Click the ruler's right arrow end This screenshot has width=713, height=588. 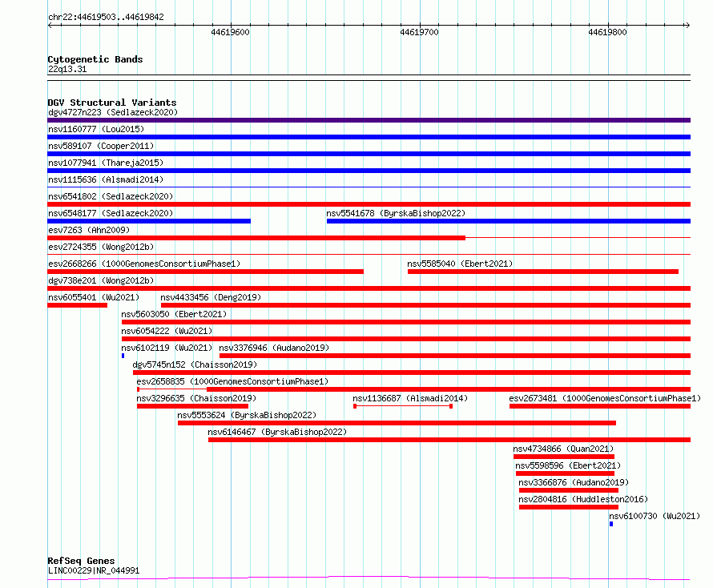coord(687,26)
